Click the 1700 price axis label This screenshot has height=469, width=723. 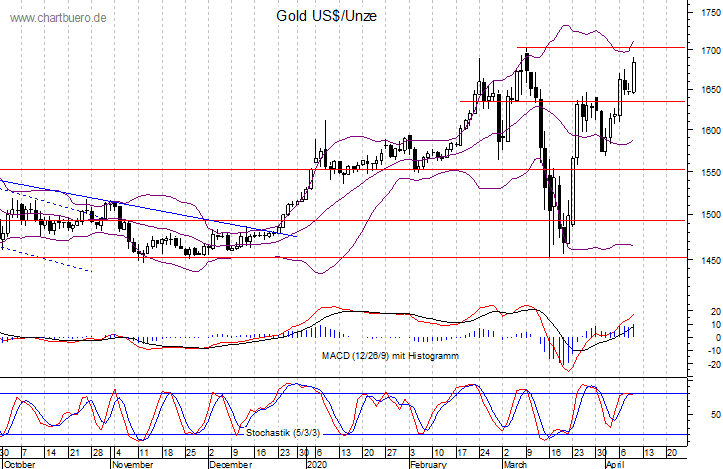tap(707, 50)
